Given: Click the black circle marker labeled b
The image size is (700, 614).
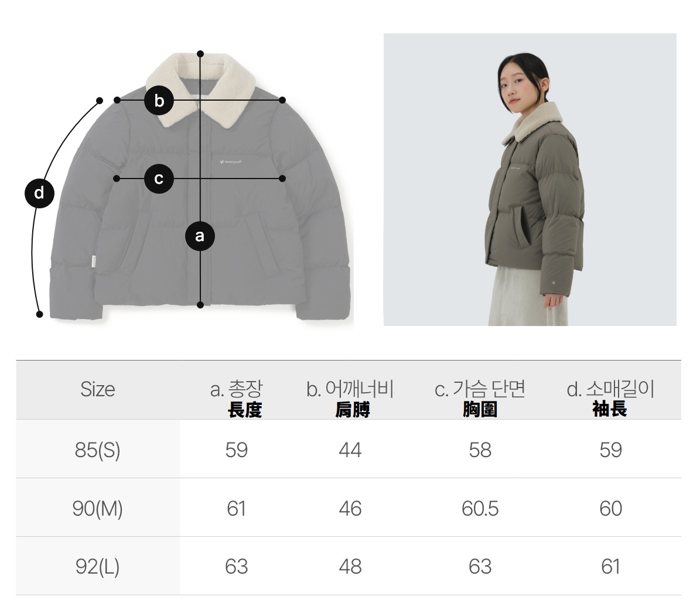Looking at the screenshot, I should 159,101.
